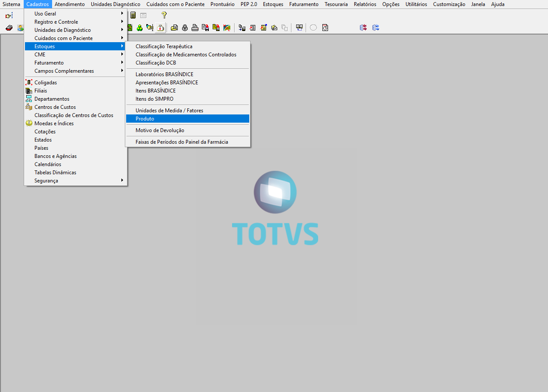Viewport: 548px width, 392px height.
Task: Select Bancos e Agências
Action: tap(75, 156)
